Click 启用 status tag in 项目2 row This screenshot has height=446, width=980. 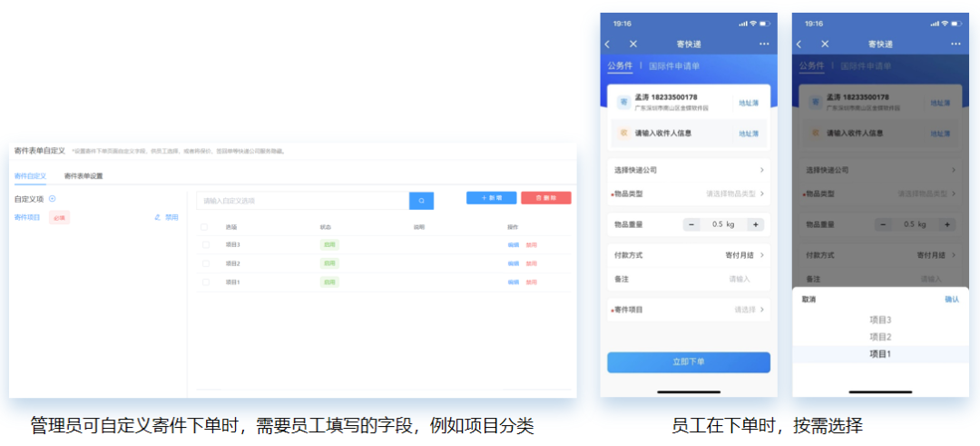(329, 264)
